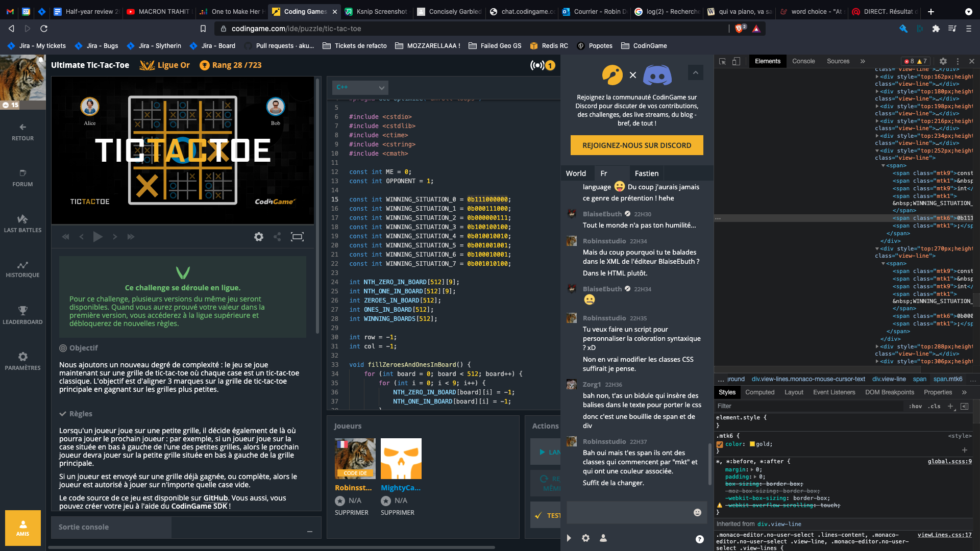Open the emoji picker in chat
Screen dimensions: 980x551
[x=697, y=512]
